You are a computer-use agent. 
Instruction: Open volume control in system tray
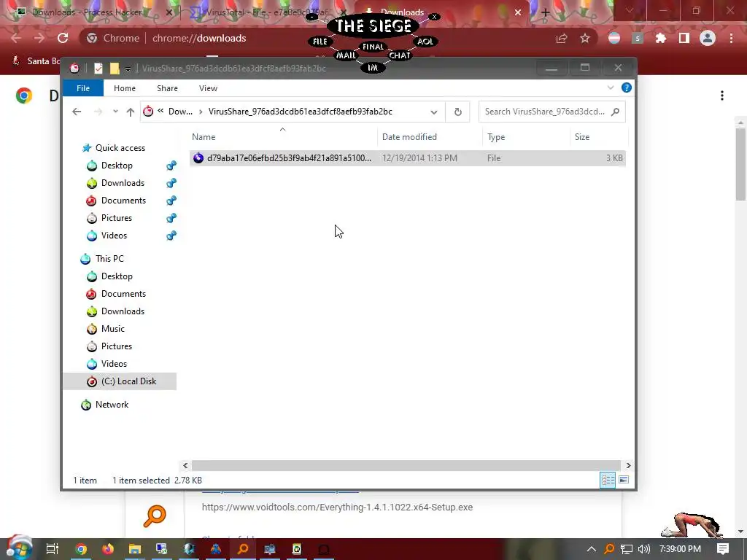point(643,549)
